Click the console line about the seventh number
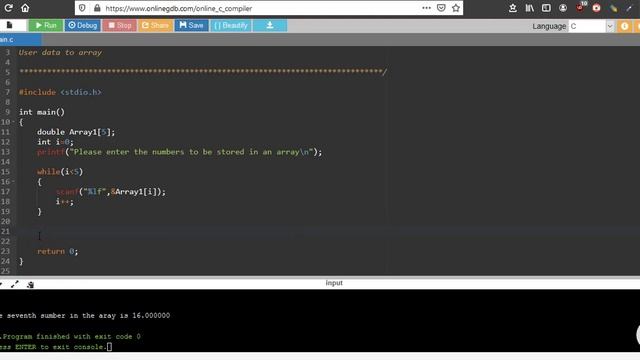Image resolution: width=640 pixels, height=360 pixels. click(85, 316)
